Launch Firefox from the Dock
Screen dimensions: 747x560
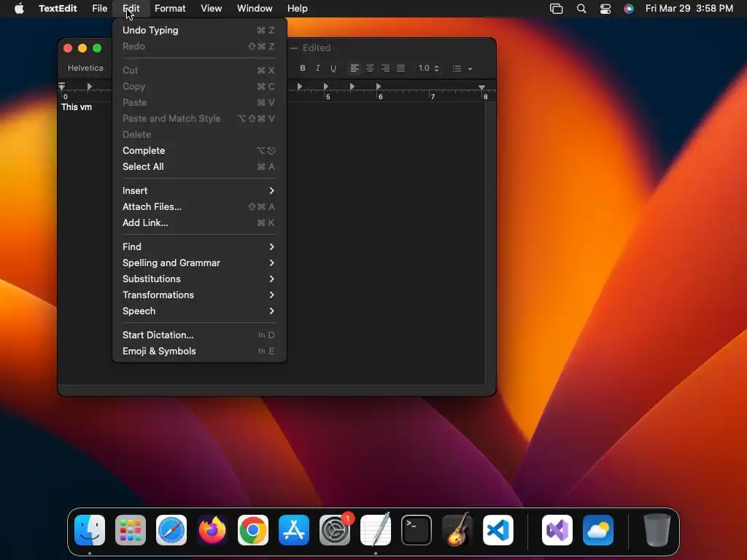coord(212,530)
